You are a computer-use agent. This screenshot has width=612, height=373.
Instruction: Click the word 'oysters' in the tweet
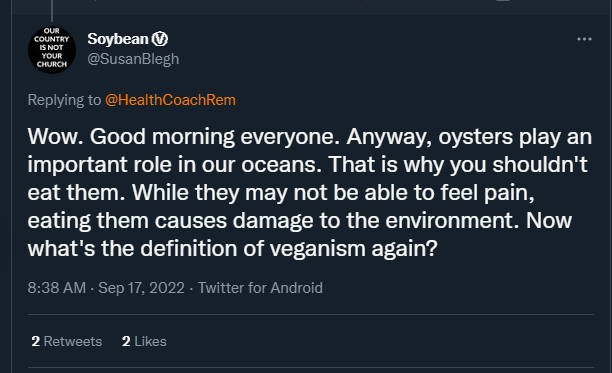tap(475, 137)
